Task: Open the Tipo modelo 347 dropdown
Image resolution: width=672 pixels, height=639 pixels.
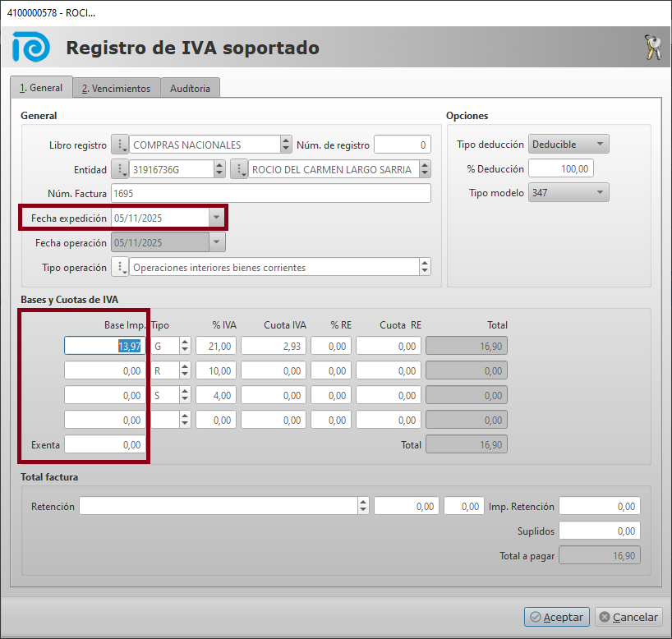Action: pos(600,193)
